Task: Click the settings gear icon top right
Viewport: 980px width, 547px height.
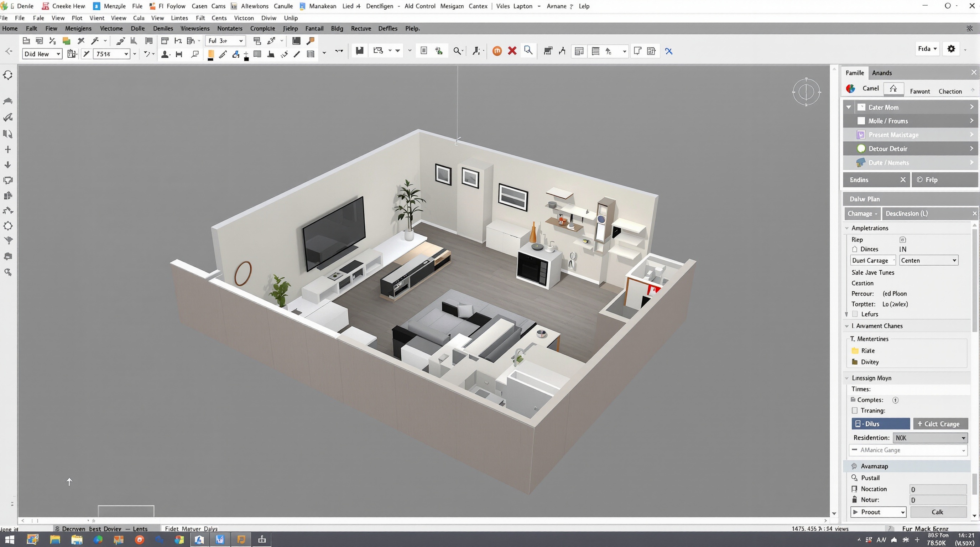Action: tap(951, 49)
